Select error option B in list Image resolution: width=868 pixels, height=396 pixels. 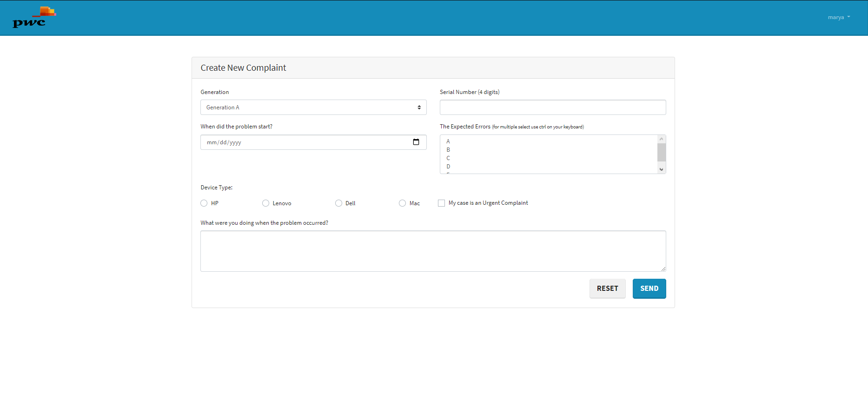[x=549, y=150]
